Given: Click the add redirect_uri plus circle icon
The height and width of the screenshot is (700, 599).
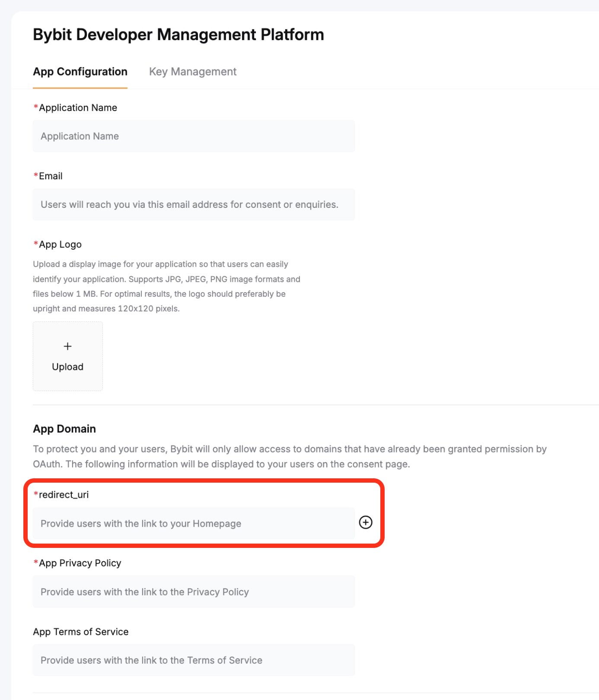Looking at the screenshot, I should click(366, 522).
